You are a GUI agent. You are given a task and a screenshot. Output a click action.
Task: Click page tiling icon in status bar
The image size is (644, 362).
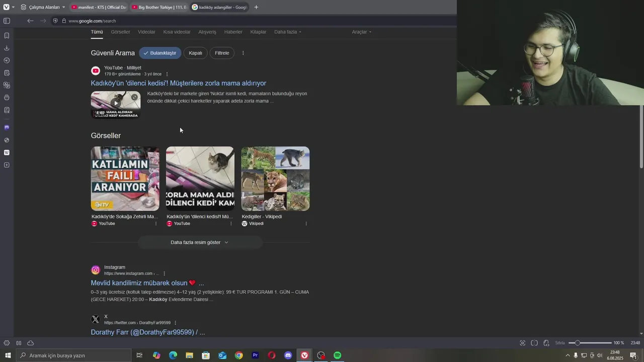tap(534, 343)
